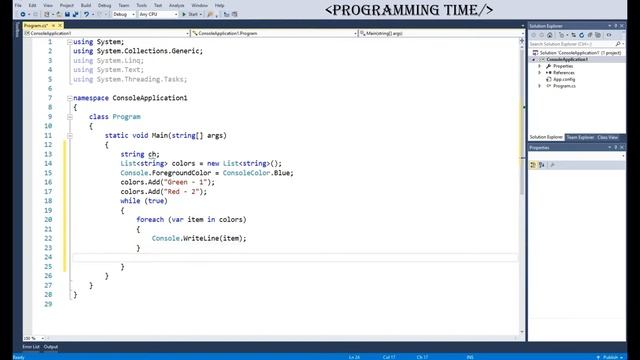Click Sync with Active Document icon
The width and height of the screenshot is (640, 360).
tap(573, 35)
